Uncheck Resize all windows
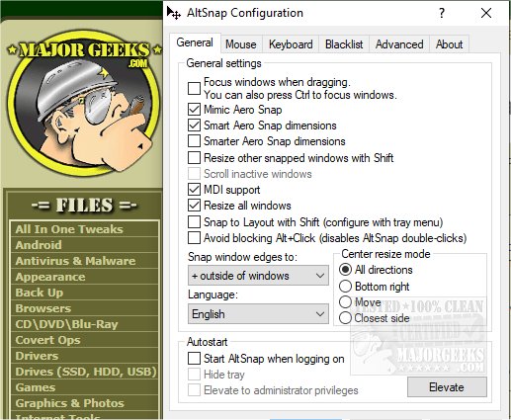This screenshot has height=420, width=511. click(194, 206)
